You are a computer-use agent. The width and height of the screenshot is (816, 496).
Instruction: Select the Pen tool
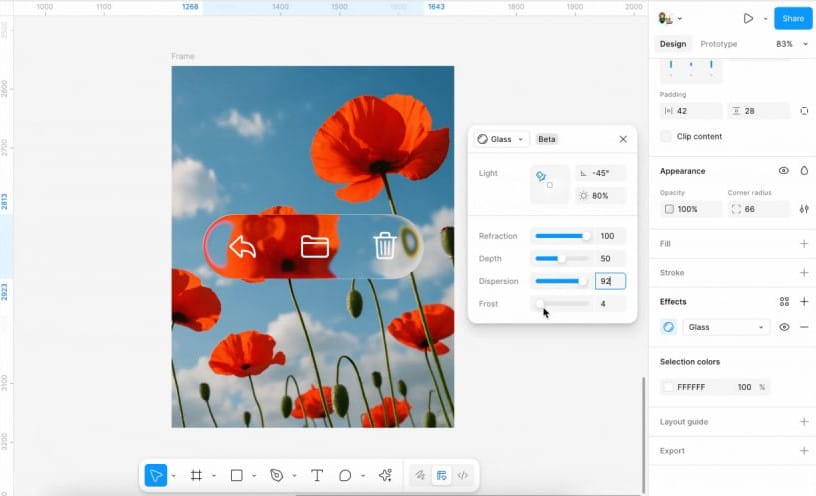coord(277,476)
